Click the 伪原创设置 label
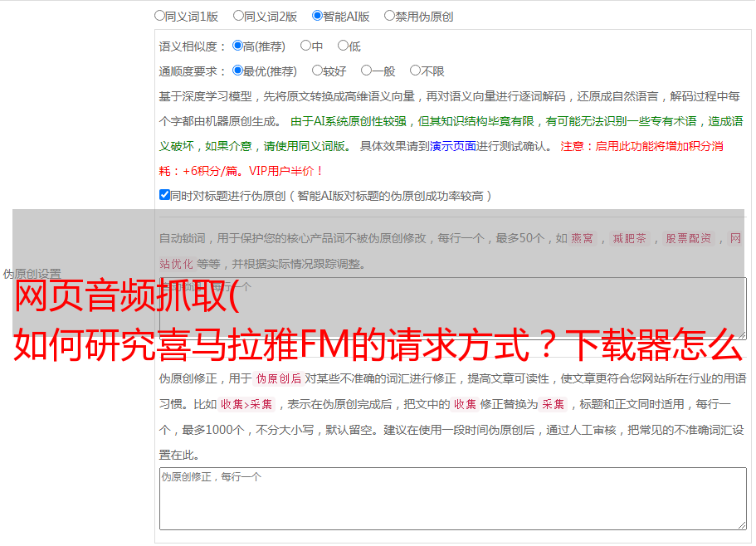 [32, 274]
